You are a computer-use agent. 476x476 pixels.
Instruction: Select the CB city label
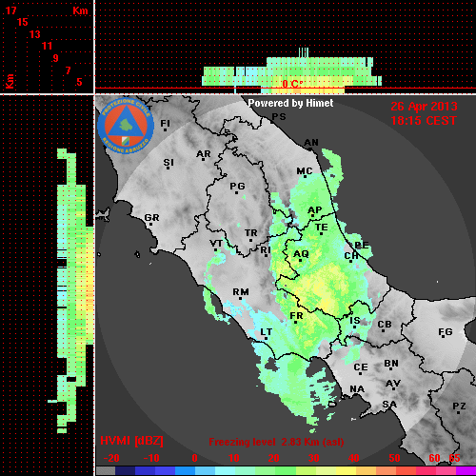[x=385, y=325]
